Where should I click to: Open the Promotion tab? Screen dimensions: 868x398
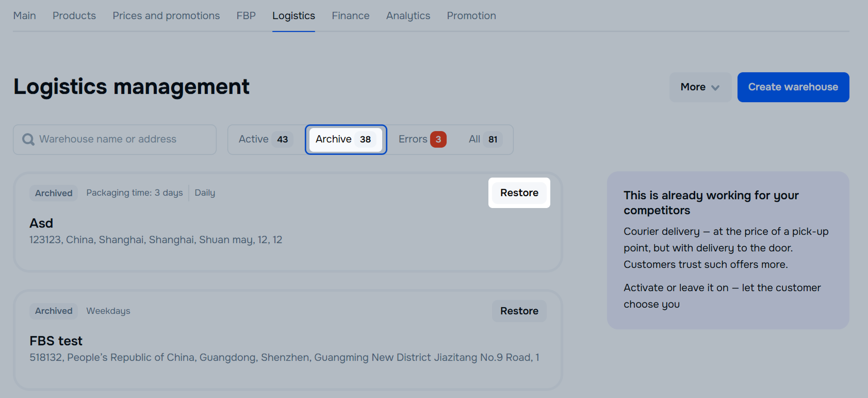click(x=471, y=15)
